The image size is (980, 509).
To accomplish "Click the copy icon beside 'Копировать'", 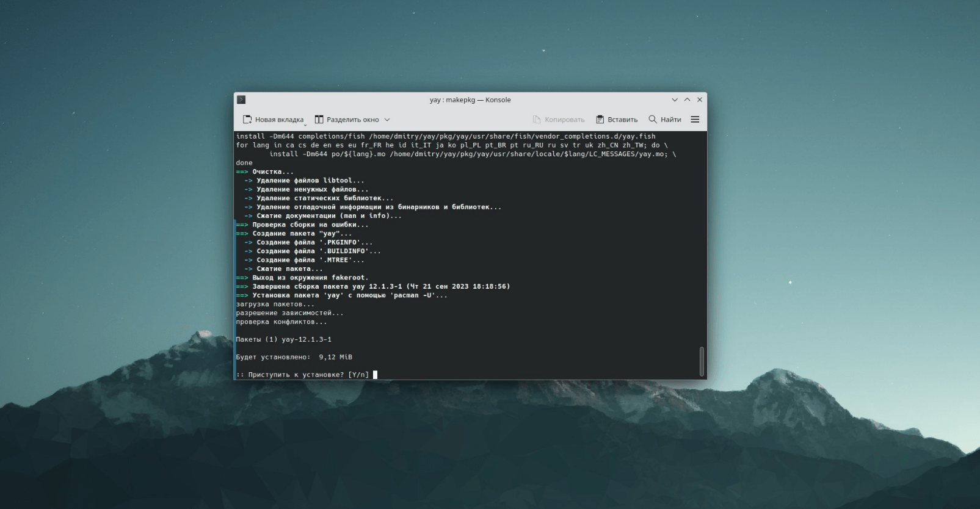I will point(537,120).
